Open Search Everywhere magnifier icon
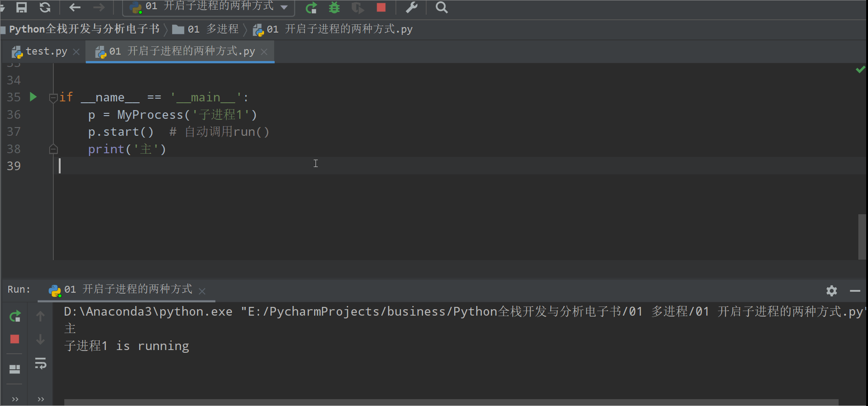This screenshot has width=868, height=406. pos(441,7)
